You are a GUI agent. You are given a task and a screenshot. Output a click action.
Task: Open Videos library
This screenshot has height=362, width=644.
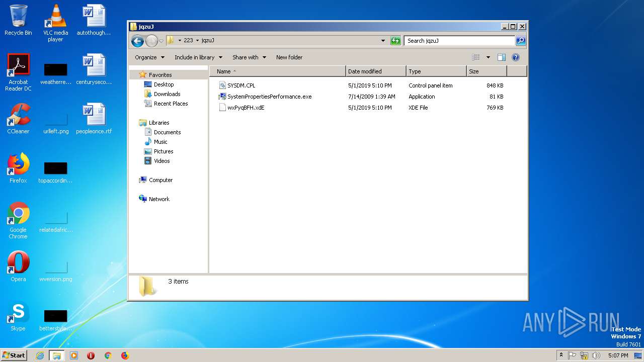point(162,161)
